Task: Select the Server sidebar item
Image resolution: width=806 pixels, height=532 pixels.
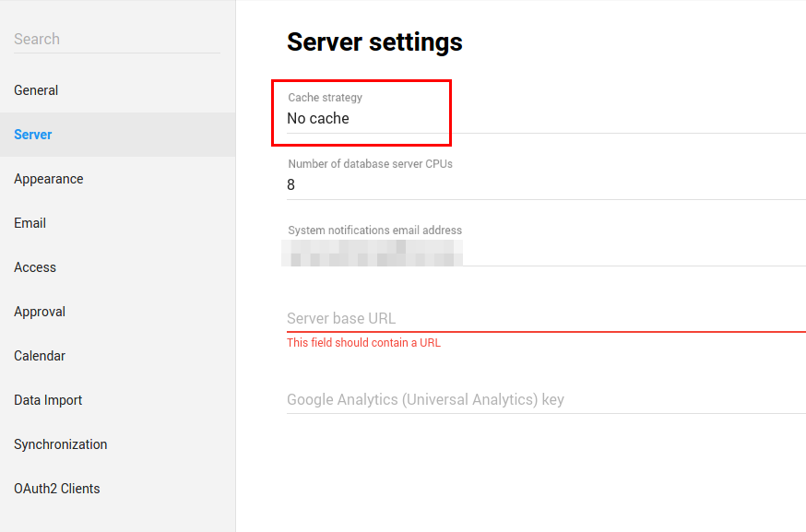Action: (33, 135)
